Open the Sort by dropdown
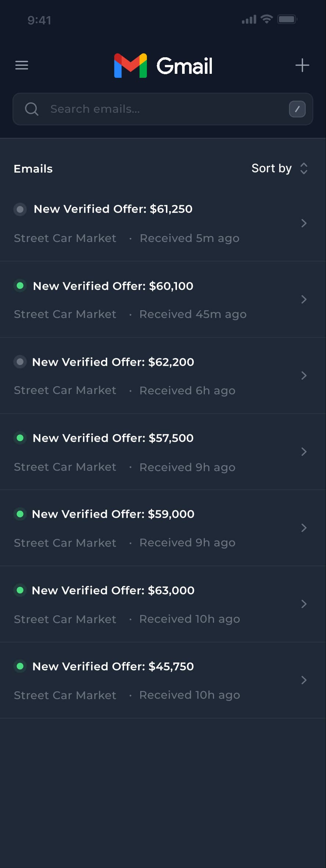The width and height of the screenshot is (326, 868). click(x=279, y=169)
